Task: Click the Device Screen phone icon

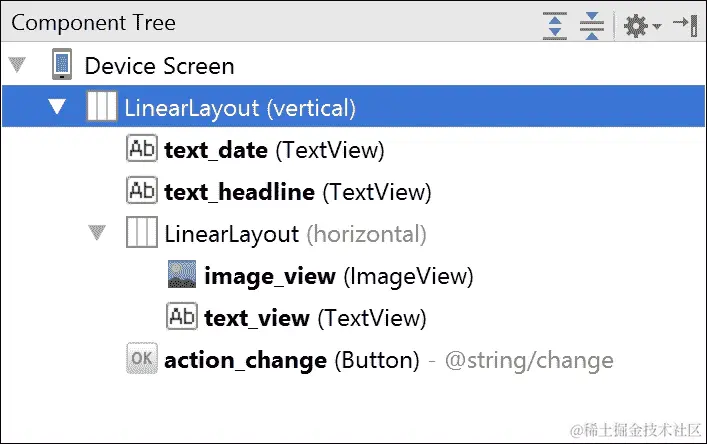Action: coord(62,67)
